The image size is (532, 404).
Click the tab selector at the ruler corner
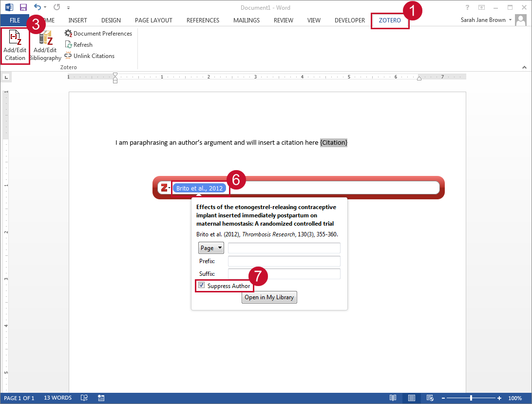pyautogui.click(x=6, y=77)
